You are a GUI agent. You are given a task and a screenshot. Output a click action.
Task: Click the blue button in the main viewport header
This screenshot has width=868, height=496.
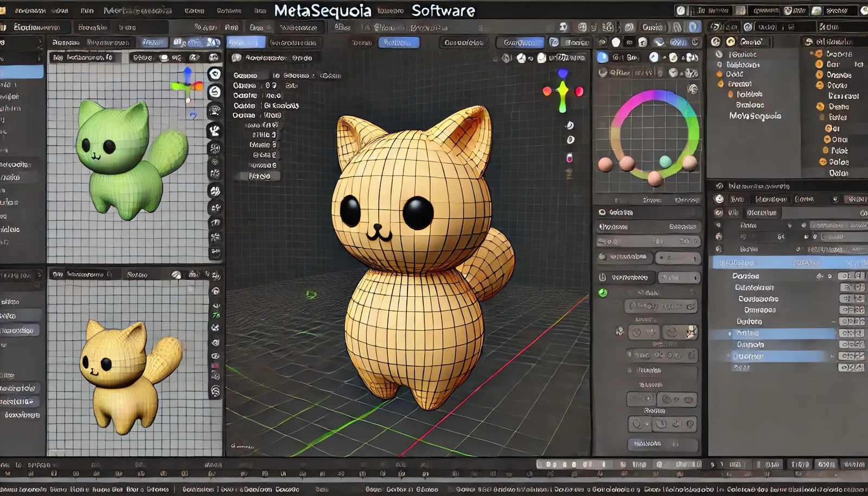[x=399, y=42]
